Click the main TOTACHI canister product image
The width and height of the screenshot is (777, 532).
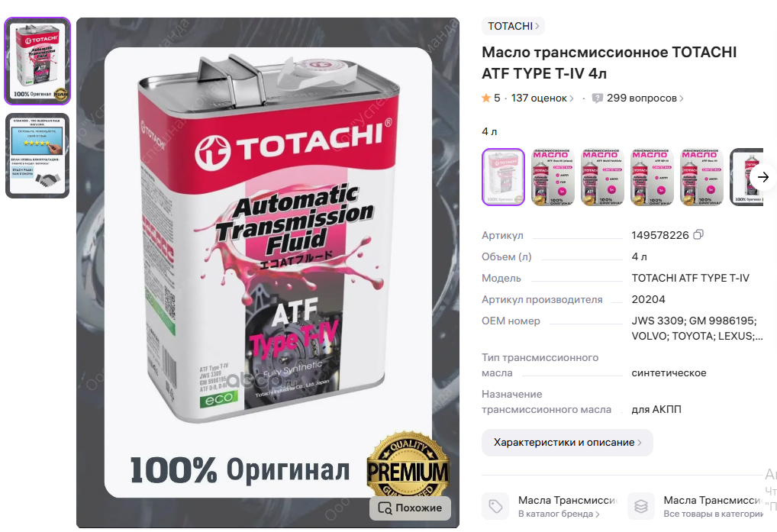pos(268,272)
